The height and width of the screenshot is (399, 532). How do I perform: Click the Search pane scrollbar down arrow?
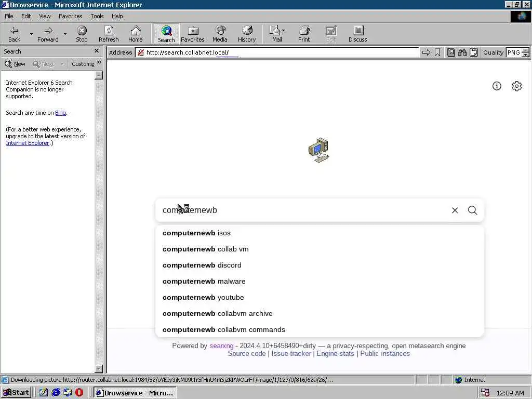(x=99, y=368)
